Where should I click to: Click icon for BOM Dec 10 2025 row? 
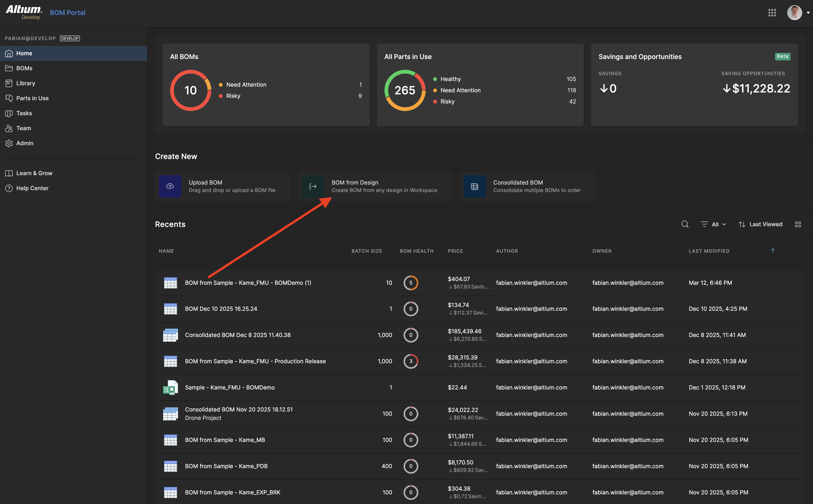coord(170,309)
